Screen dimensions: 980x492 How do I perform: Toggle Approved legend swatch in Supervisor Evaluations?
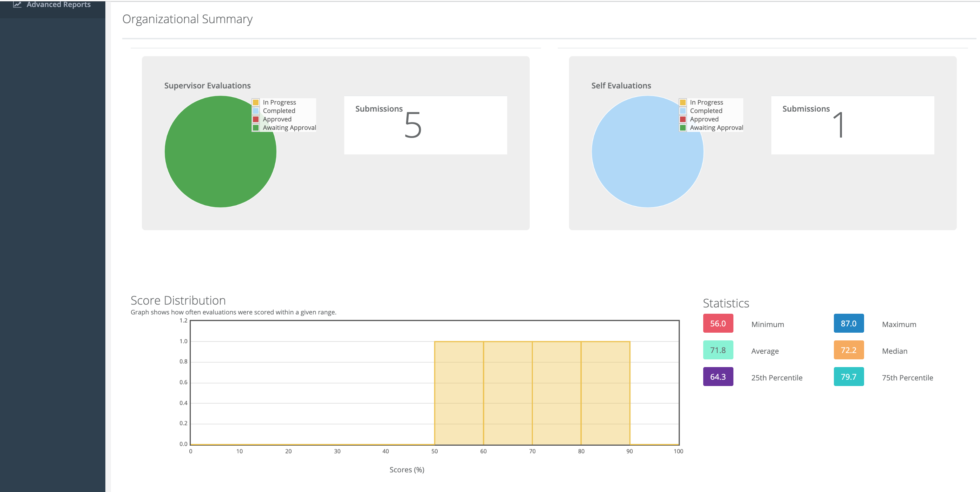[x=256, y=119]
